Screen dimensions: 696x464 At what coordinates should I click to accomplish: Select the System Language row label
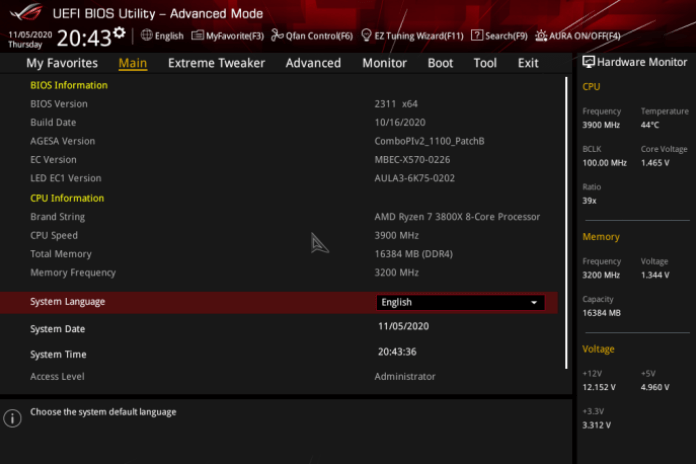point(67,301)
